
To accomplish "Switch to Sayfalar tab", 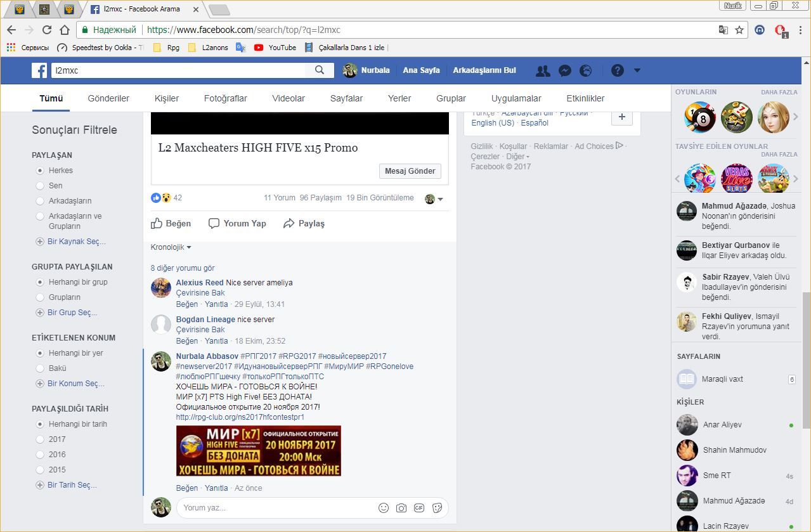I will [346, 98].
